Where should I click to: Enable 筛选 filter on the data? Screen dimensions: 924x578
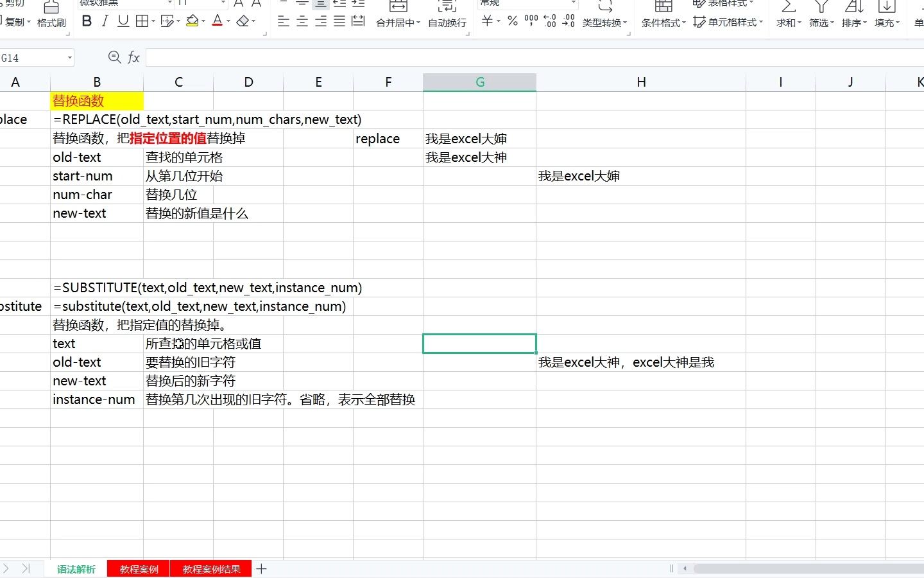[x=819, y=16]
